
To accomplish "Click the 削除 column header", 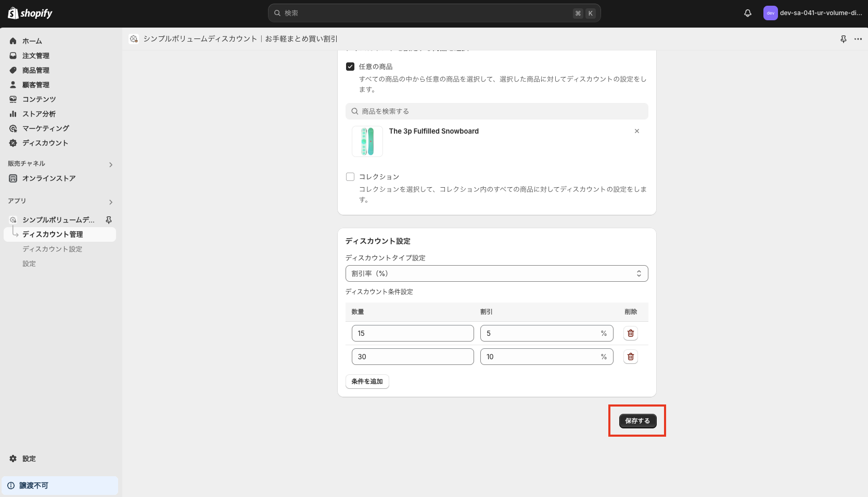I will [x=631, y=312].
